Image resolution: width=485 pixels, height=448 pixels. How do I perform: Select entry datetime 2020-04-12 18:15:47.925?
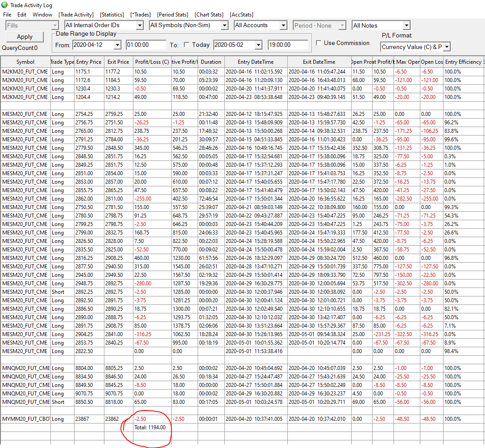pyautogui.click(x=256, y=114)
